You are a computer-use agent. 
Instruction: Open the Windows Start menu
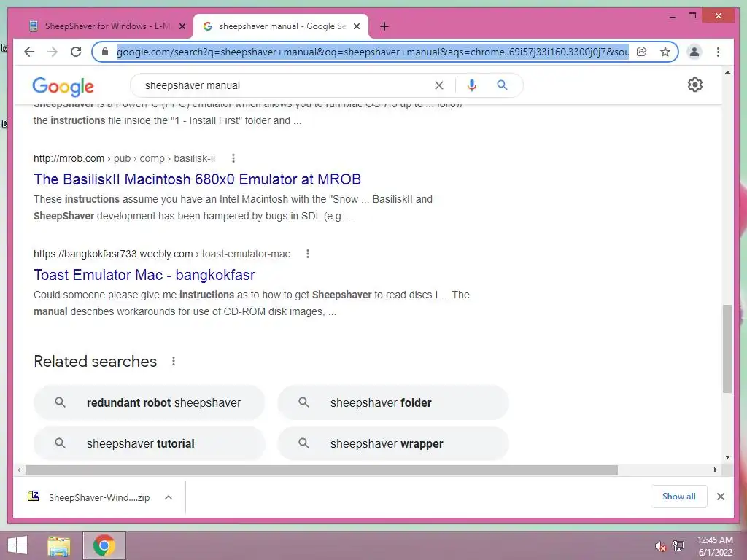point(18,545)
